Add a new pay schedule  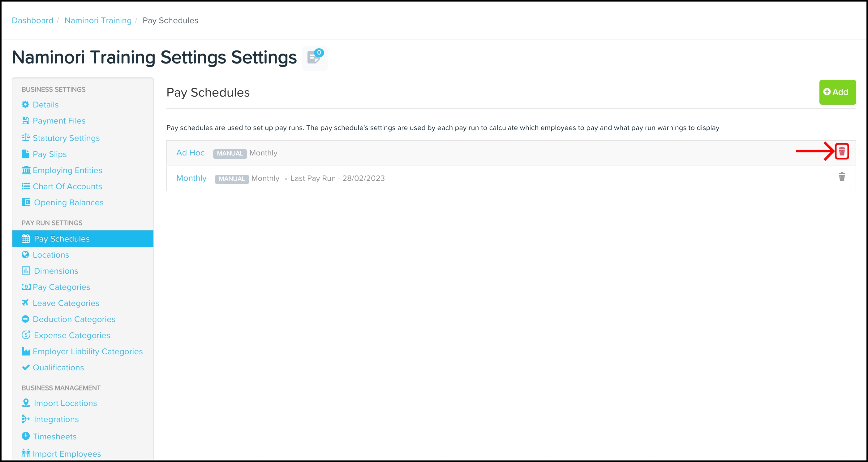tap(837, 92)
